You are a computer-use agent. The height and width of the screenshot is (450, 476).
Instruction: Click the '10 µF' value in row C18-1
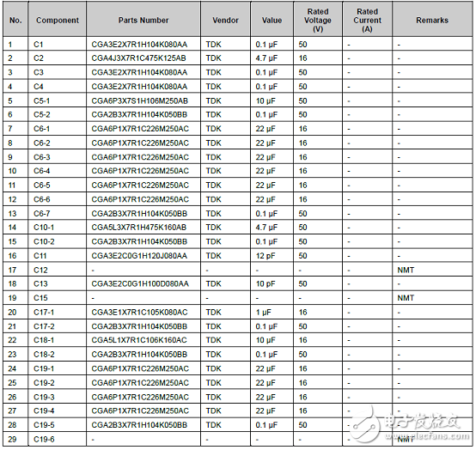tap(265, 340)
